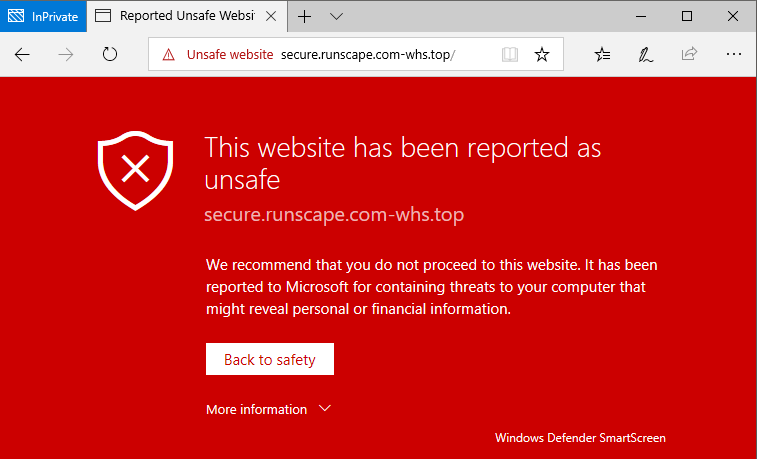Click the Unsafe website label in address bar
757x459 pixels.
(230, 55)
